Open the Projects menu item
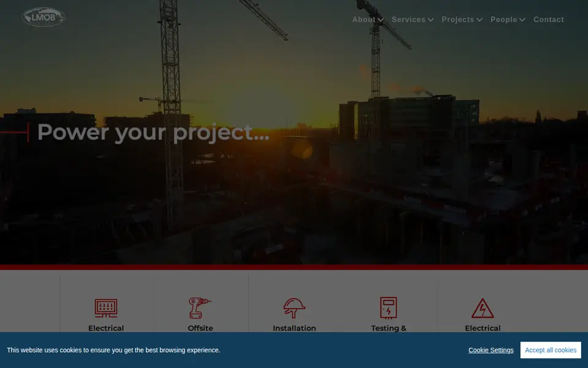588x368 pixels. click(x=458, y=20)
